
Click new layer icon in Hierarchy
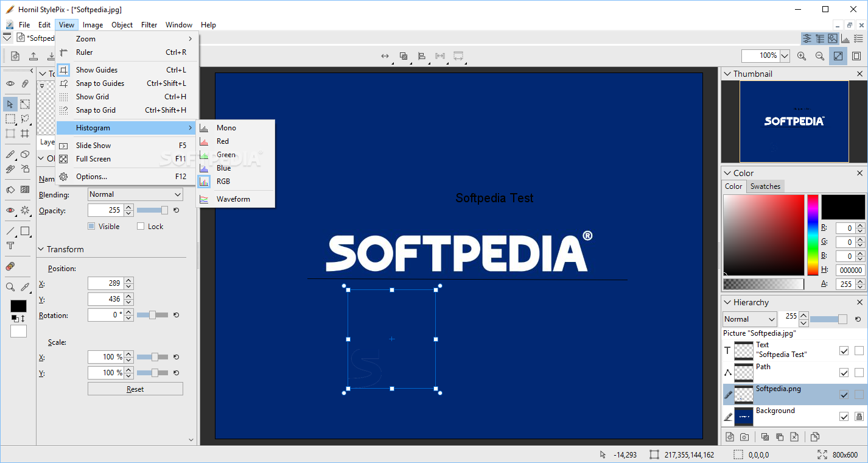[x=730, y=437]
